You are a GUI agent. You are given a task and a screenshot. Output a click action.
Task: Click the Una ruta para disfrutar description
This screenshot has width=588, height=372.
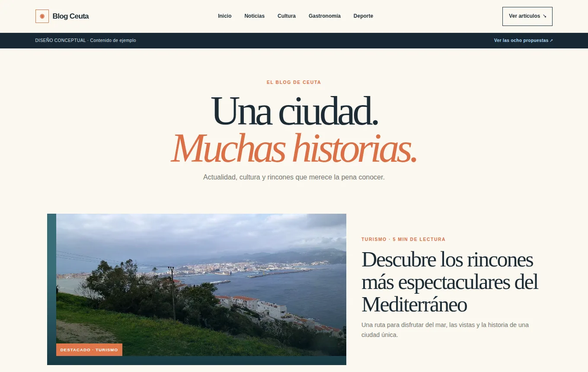pyautogui.click(x=445, y=330)
